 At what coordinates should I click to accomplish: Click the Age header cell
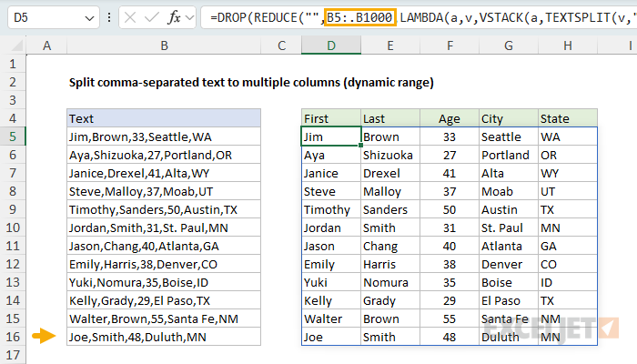449,118
